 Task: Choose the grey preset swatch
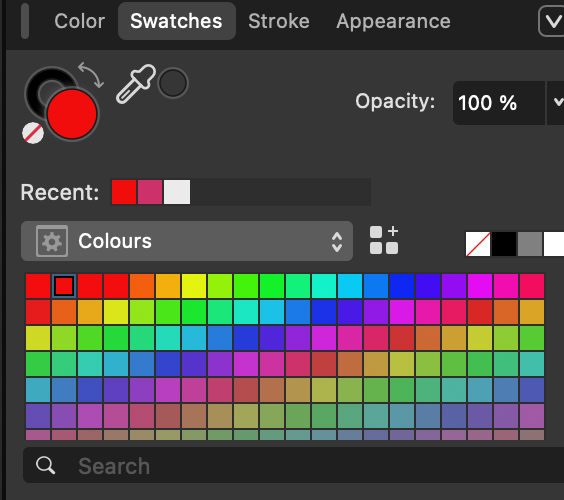[530, 244]
